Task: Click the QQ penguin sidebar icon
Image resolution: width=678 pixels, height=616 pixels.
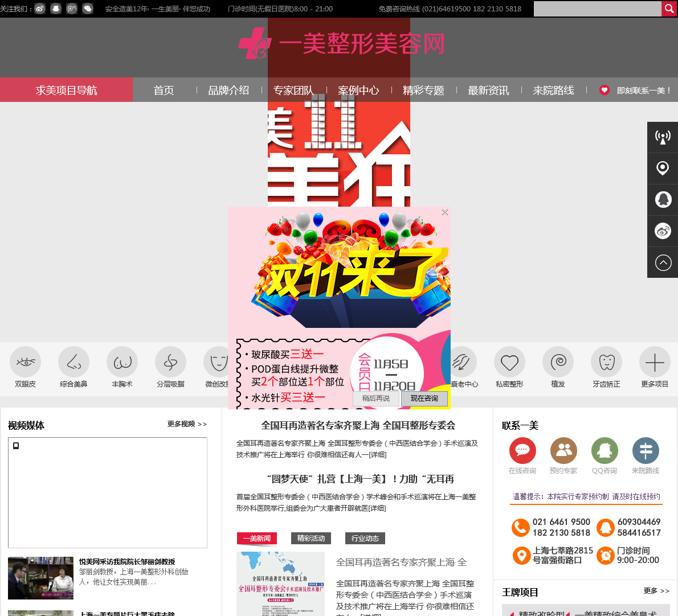Action: point(663,200)
